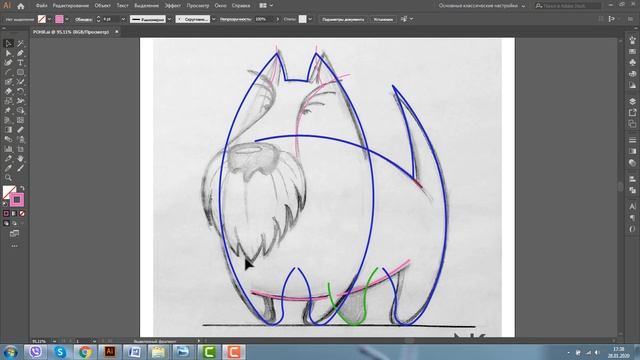Select the Gradient tool
Image resolution: width=640 pixels, height=360 pixels.
pyautogui.click(x=8, y=130)
